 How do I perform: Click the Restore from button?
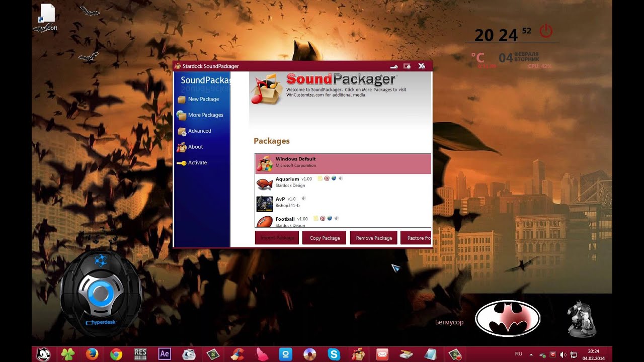pyautogui.click(x=416, y=238)
